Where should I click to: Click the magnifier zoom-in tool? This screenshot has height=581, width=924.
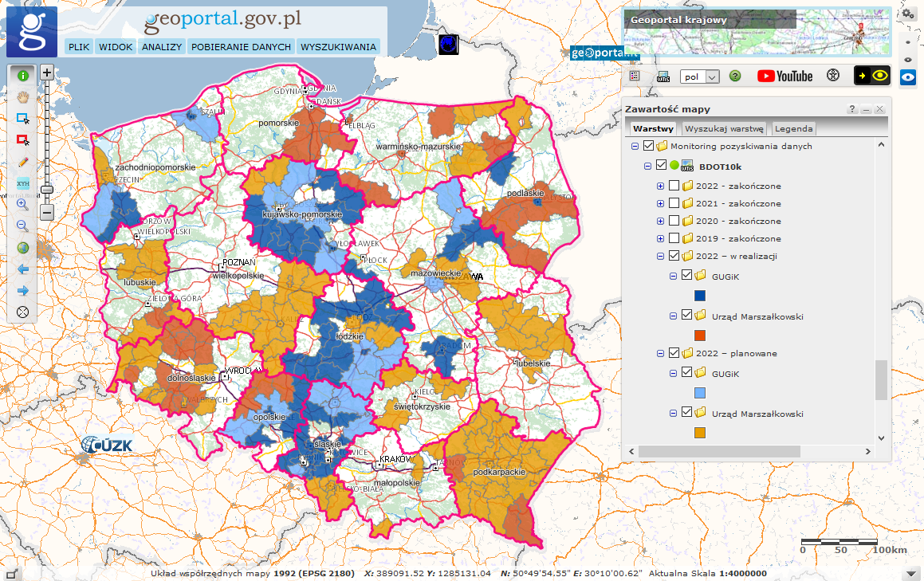click(x=23, y=205)
